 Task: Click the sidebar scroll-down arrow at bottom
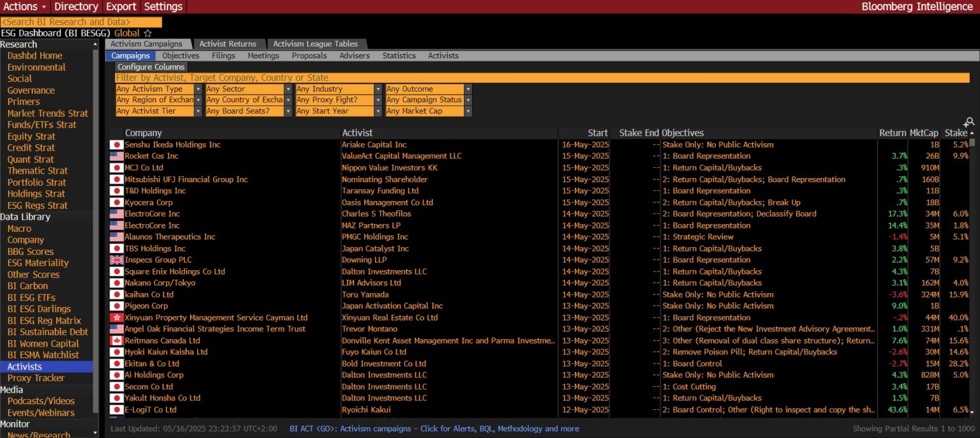click(x=96, y=433)
